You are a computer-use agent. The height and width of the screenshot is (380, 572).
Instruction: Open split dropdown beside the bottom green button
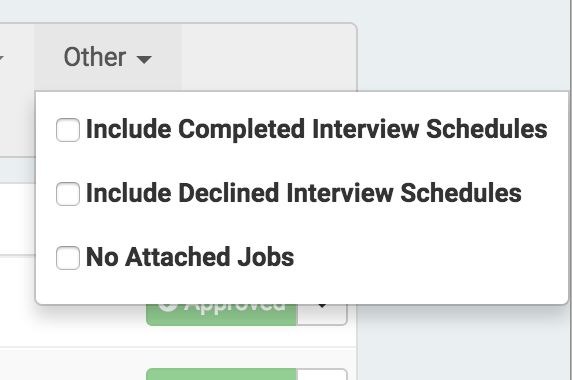(x=322, y=374)
